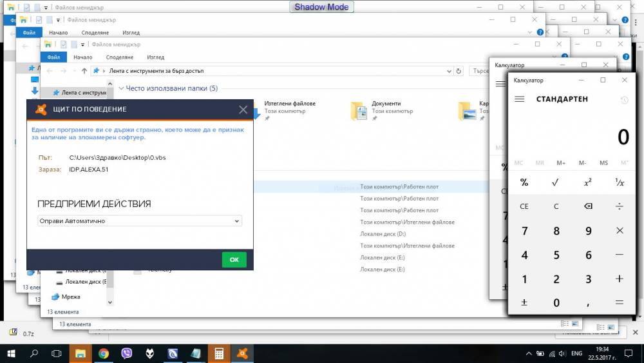Open taskbar search magnifier

(x=34, y=353)
